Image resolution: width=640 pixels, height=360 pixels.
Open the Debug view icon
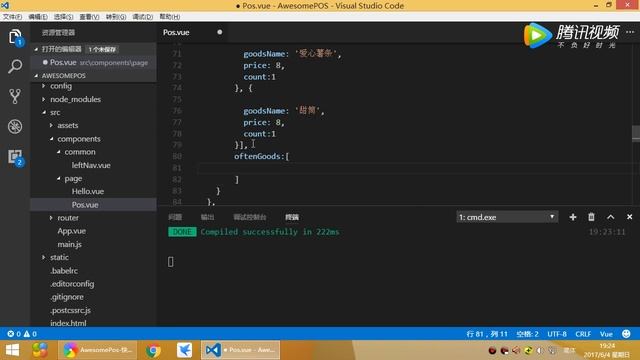click(15, 127)
